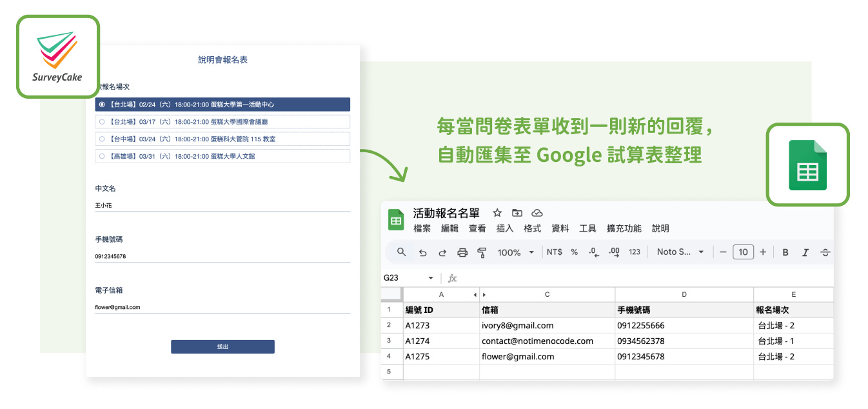Select the 【高雄場】03/31 session option

click(x=222, y=155)
